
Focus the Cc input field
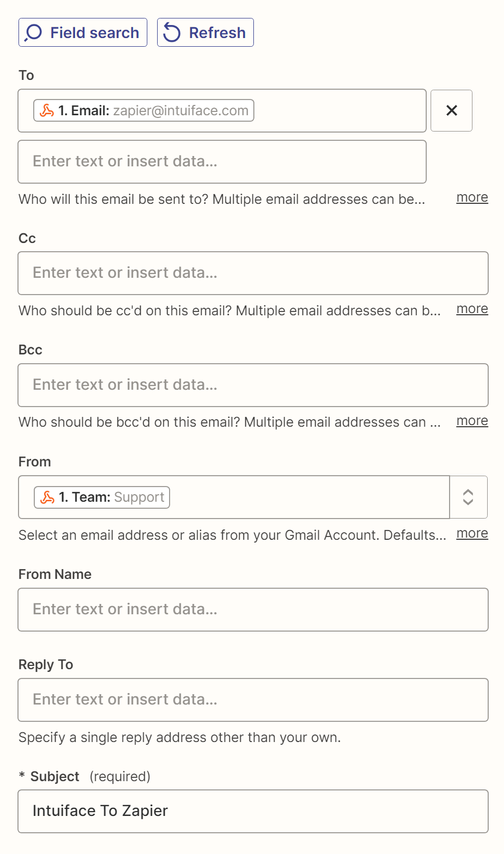coord(253,273)
